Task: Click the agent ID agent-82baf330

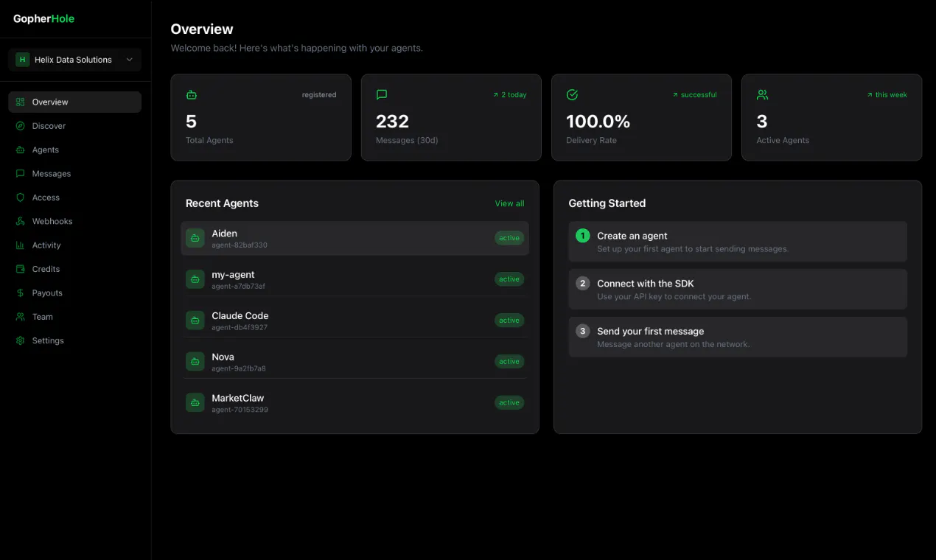Action: pyautogui.click(x=240, y=245)
